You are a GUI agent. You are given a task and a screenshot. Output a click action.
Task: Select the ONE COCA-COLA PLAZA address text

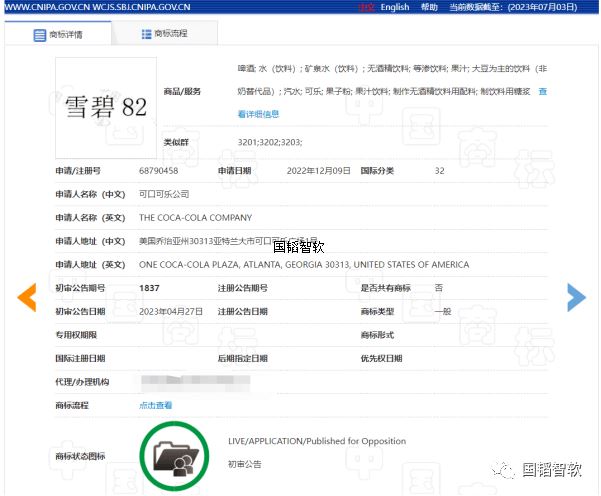pyautogui.click(x=304, y=264)
